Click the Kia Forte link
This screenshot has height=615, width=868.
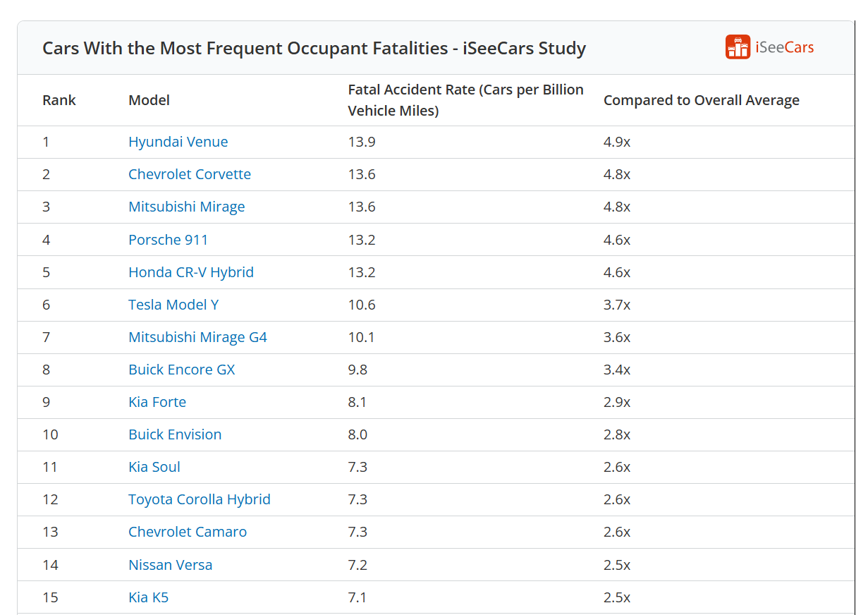tap(157, 402)
